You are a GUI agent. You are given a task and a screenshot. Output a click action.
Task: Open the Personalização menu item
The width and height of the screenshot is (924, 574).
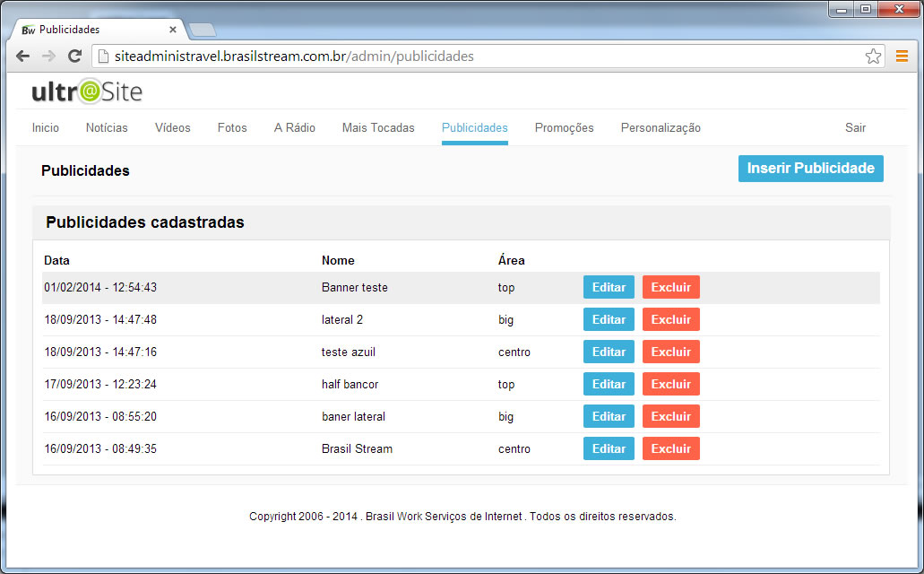[661, 127]
